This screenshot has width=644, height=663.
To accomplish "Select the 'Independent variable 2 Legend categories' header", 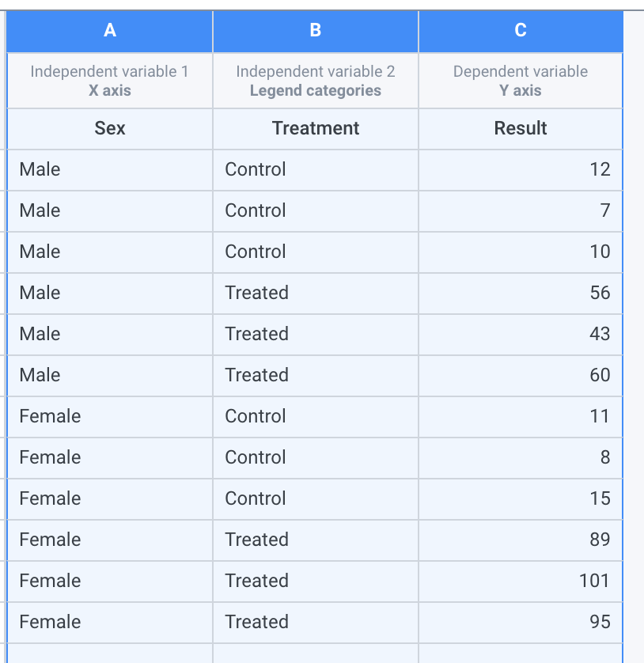I will pos(315,80).
